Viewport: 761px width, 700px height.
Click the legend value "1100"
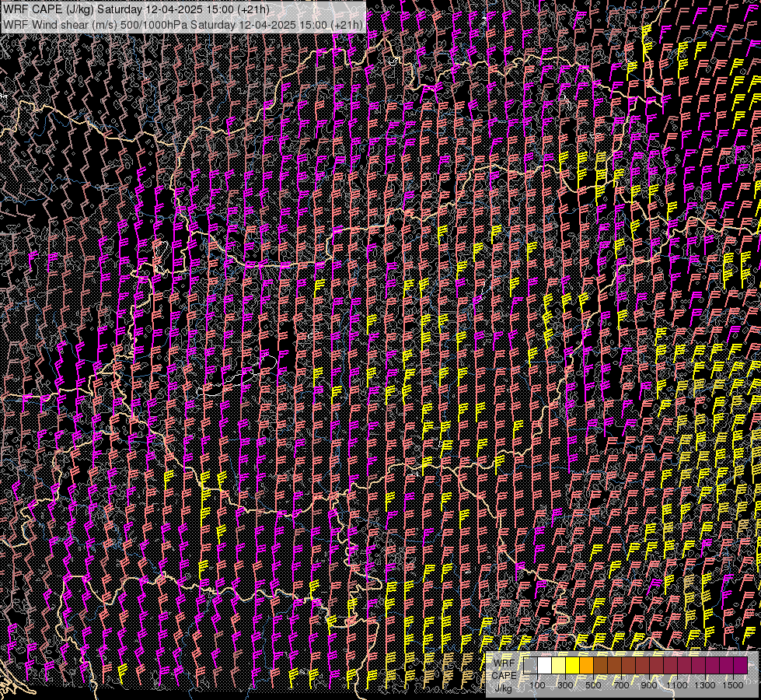[677, 685]
